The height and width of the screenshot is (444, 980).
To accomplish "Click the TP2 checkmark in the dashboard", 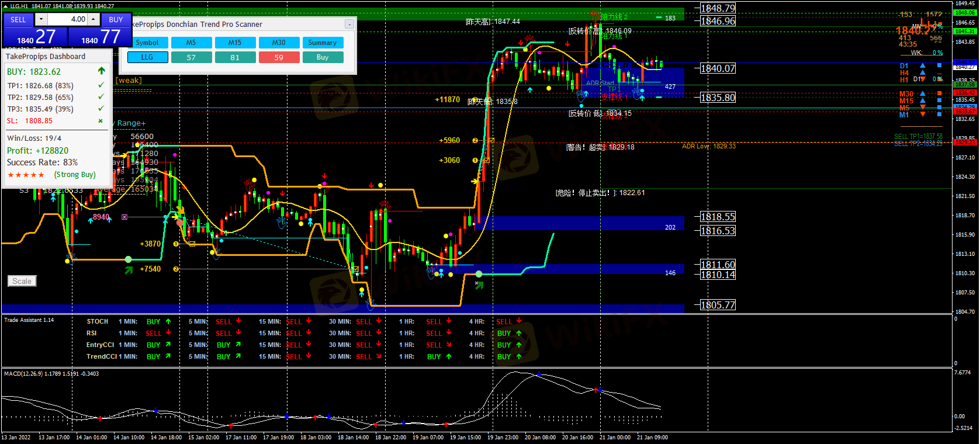I will (101, 97).
